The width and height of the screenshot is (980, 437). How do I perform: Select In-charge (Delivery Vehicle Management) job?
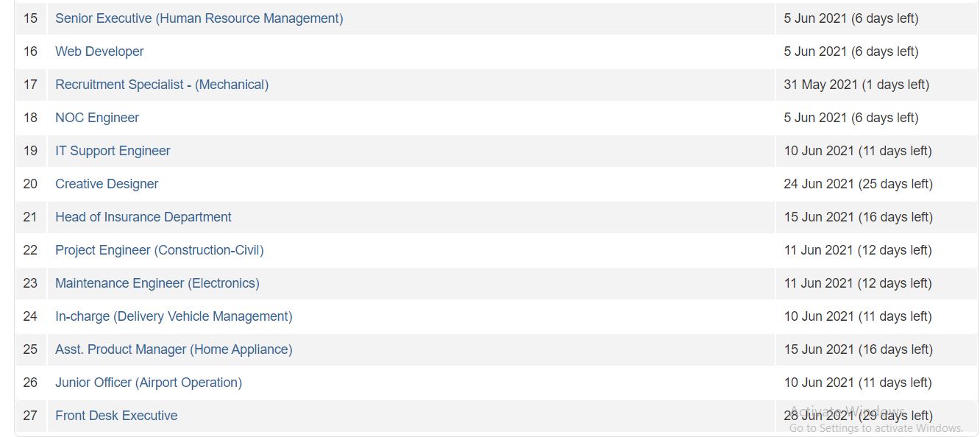174,316
